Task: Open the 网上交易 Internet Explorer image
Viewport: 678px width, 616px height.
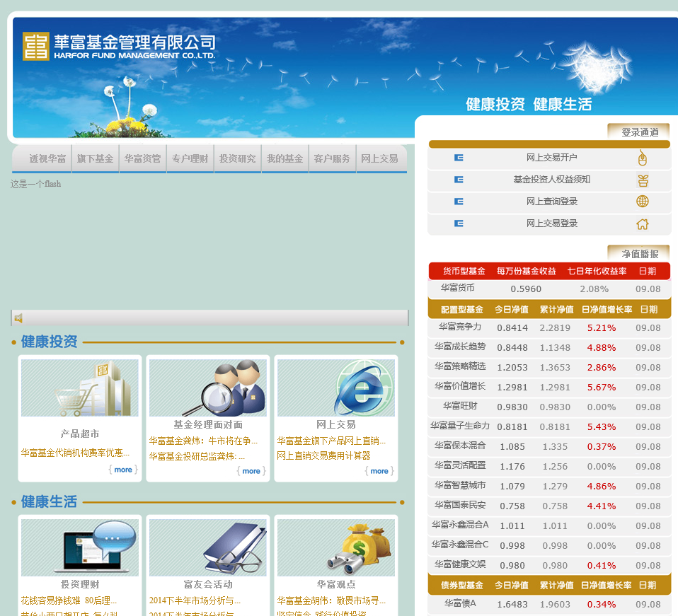Action: click(x=336, y=388)
